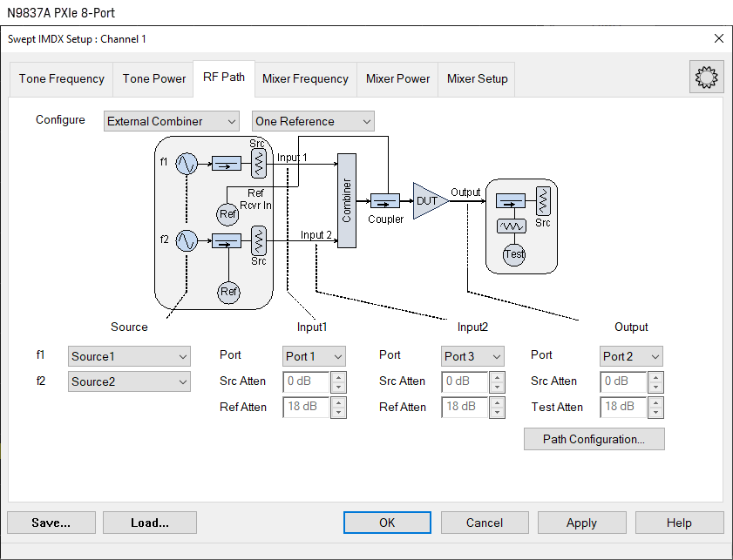This screenshot has height=560, width=733.
Task: Click the gear settings icon at top right
Action: point(705,78)
